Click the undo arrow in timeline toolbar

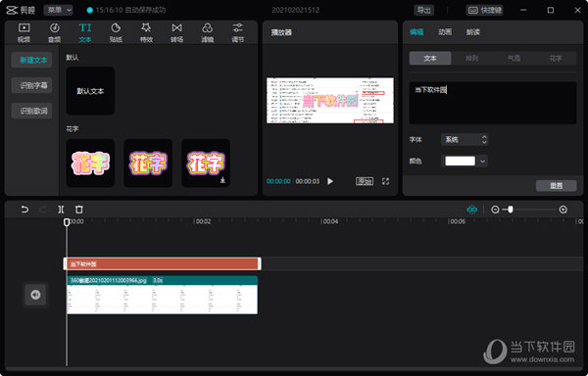coord(24,210)
